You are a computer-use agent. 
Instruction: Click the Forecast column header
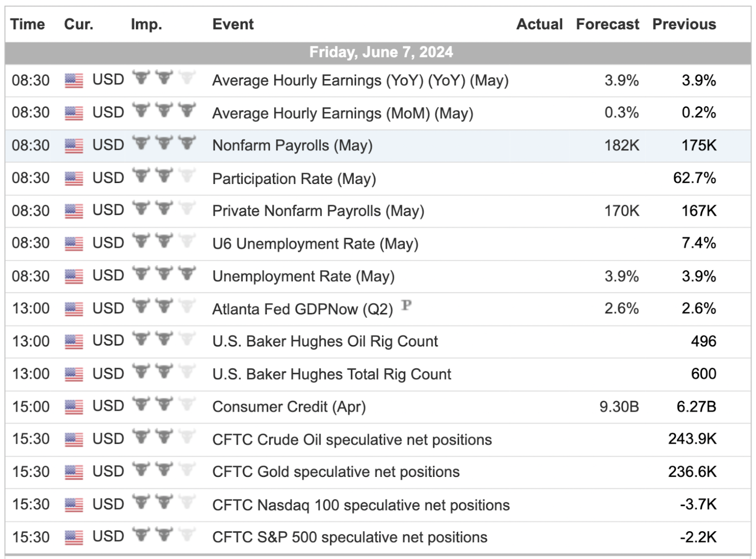tap(607, 24)
